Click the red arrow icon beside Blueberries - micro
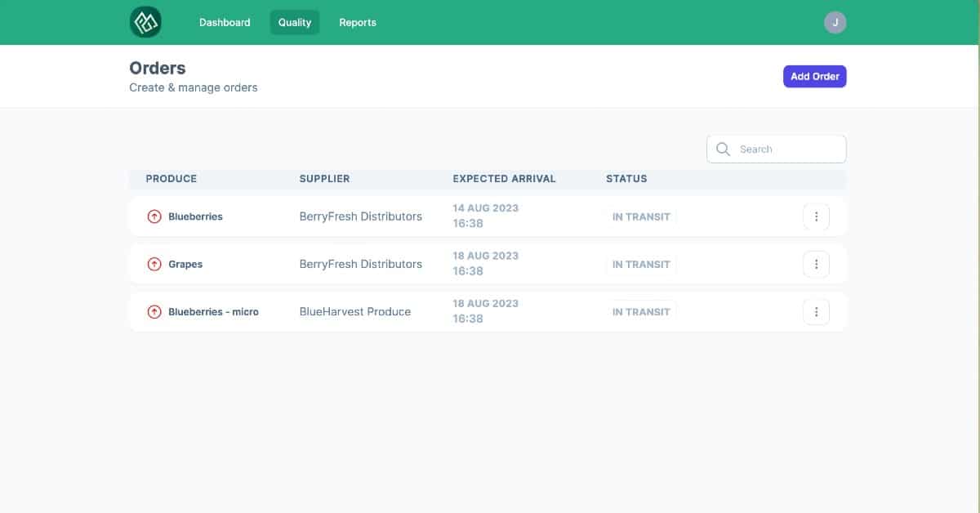This screenshot has height=513, width=980. point(154,311)
